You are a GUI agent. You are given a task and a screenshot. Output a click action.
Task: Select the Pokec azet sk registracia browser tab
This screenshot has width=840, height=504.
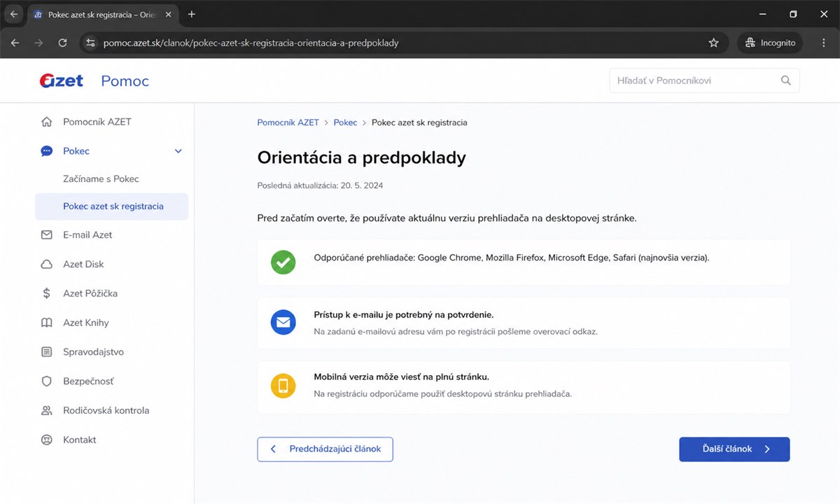pyautogui.click(x=104, y=14)
